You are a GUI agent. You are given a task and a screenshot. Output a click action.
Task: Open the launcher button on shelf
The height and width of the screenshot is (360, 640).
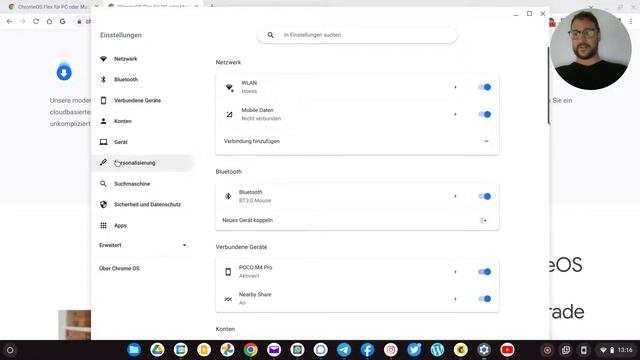[10, 350]
